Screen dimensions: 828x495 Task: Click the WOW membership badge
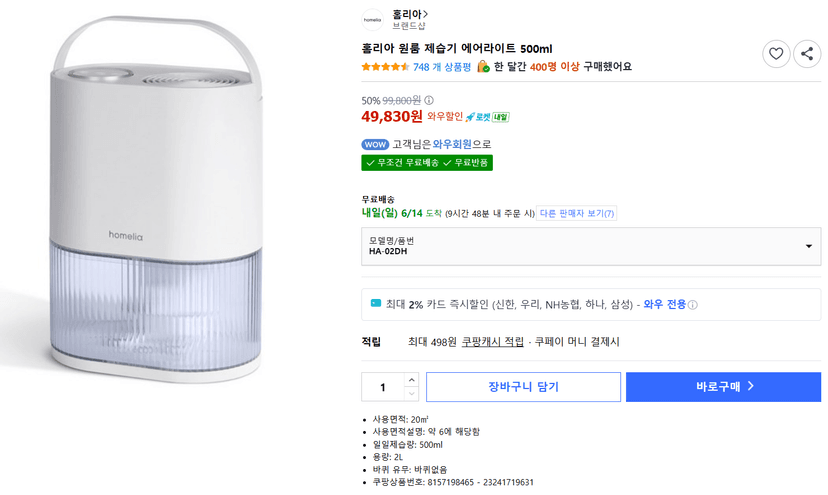(x=375, y=144)
